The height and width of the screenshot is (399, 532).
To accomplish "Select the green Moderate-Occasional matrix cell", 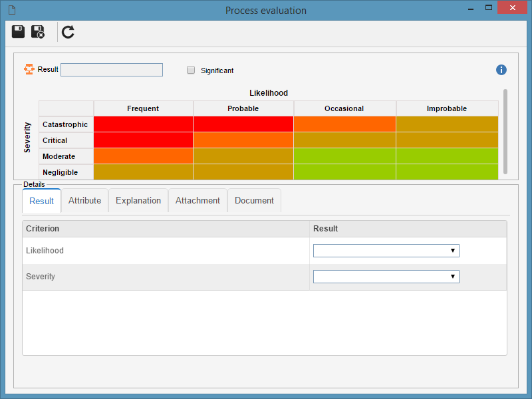I will (344, 156).
